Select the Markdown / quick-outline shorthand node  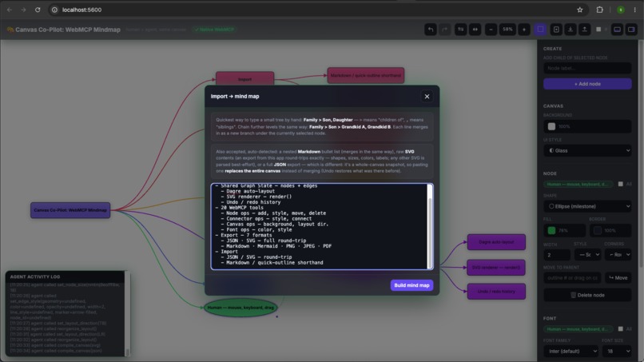pyautogui.click(x=365, y=76)
